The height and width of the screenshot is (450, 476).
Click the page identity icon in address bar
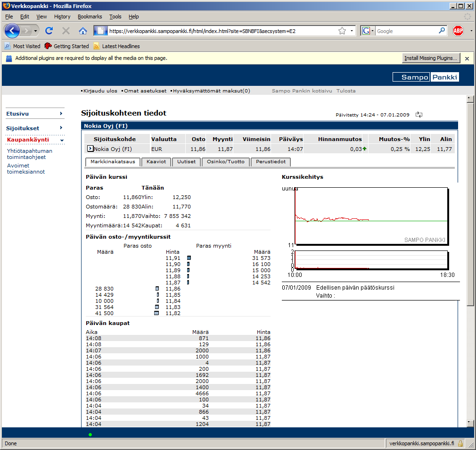click(100, 31)
